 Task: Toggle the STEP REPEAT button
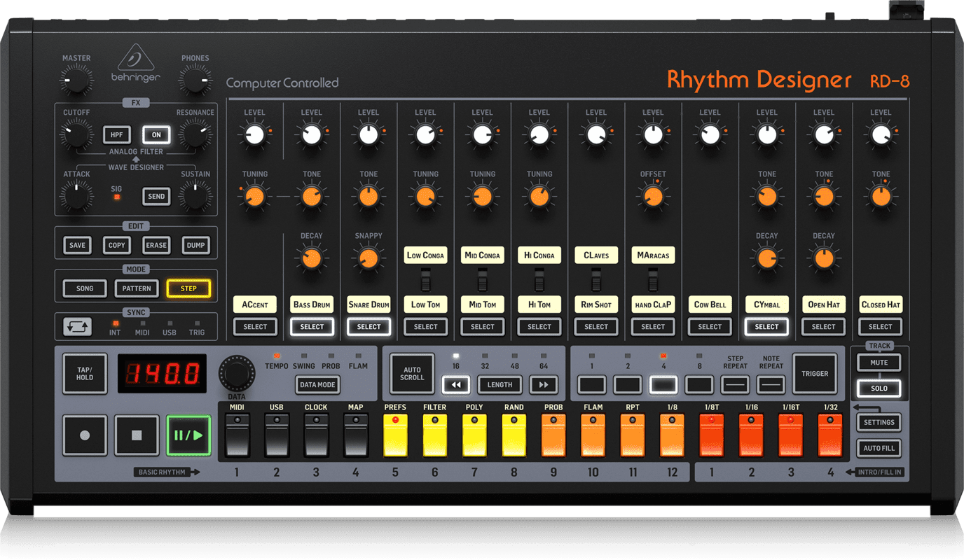click(735, 384)
